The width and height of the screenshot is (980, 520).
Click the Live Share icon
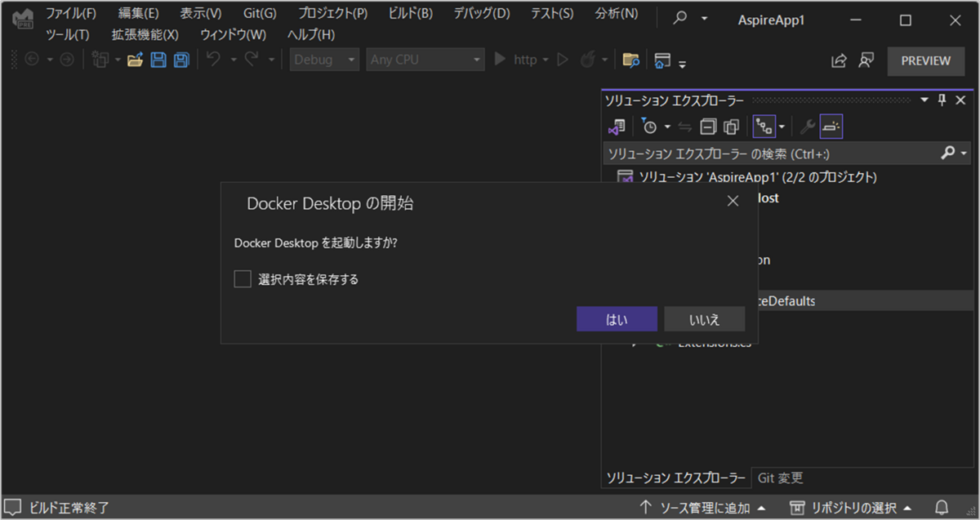[x=839, y=60]
